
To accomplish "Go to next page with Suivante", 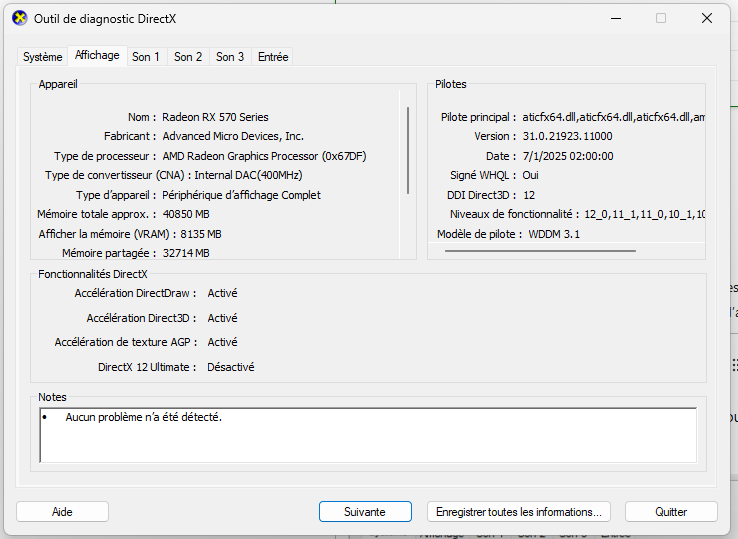I will tap(365, 512).
